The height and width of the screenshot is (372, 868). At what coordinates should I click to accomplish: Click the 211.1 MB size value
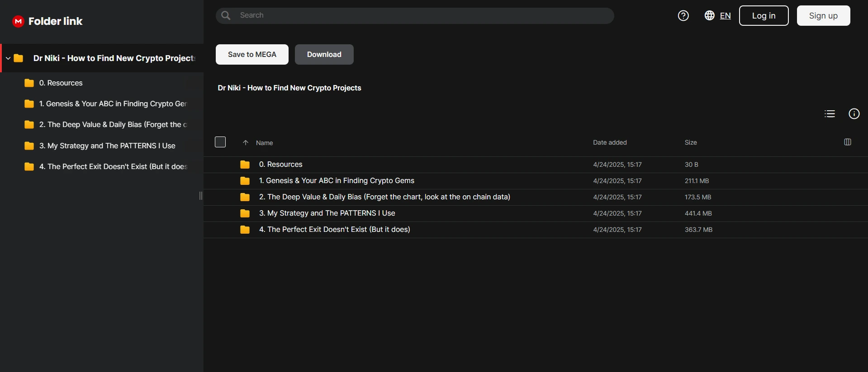[x=697, y=181]
